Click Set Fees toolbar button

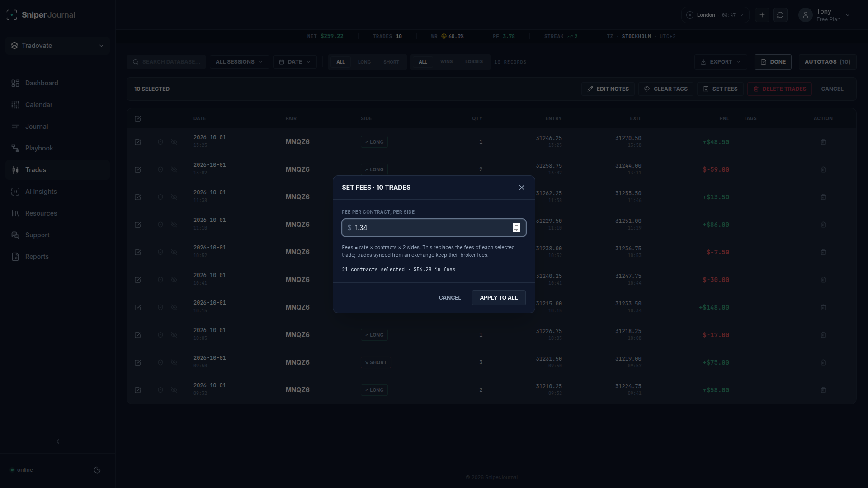click(720, 89)
